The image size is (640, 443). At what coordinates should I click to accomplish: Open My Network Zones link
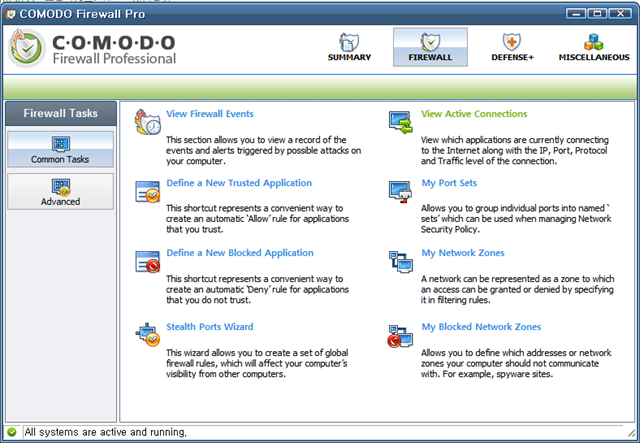(x=463, y=253)
